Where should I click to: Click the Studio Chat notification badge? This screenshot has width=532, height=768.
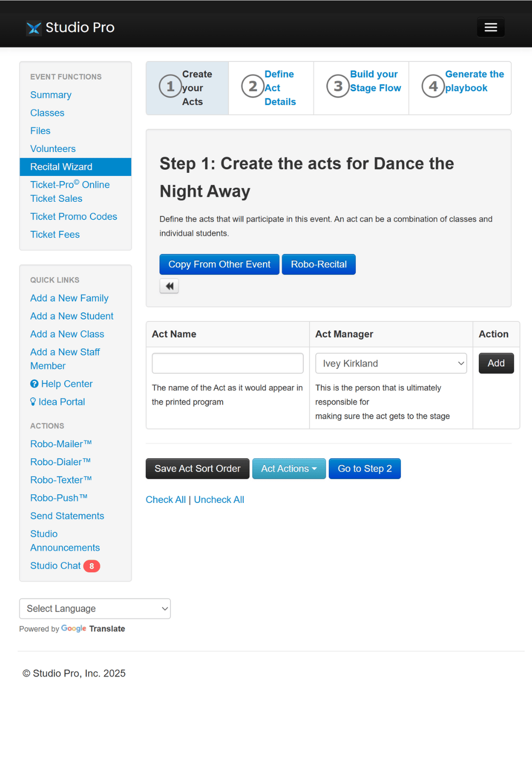click(92, 566)
